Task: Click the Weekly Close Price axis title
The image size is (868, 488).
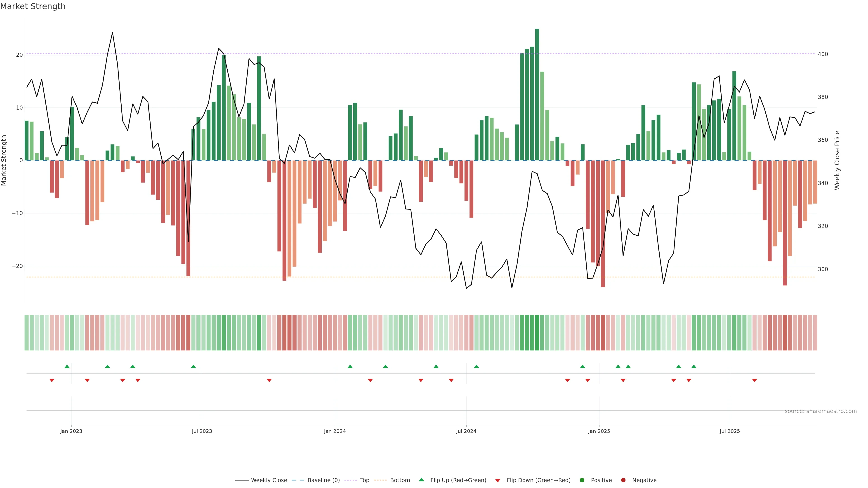Action: click(x=837, y=160)
